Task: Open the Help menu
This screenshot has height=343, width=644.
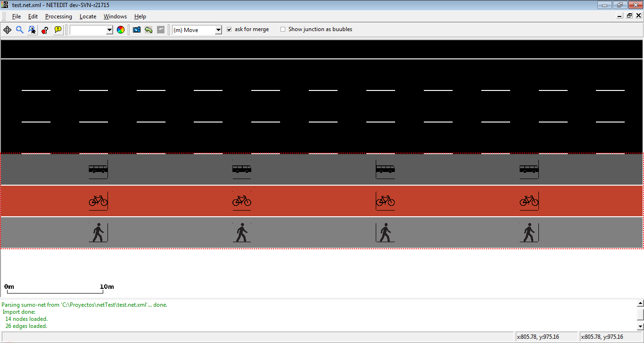Action: 140,16
